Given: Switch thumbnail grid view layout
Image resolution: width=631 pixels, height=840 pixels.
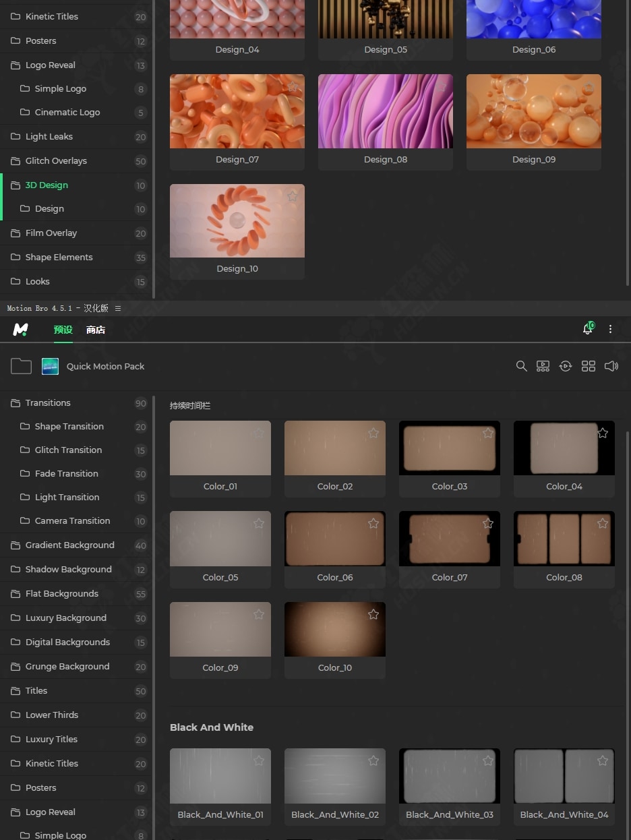Looking at the screenshot, I should point(589,366).
